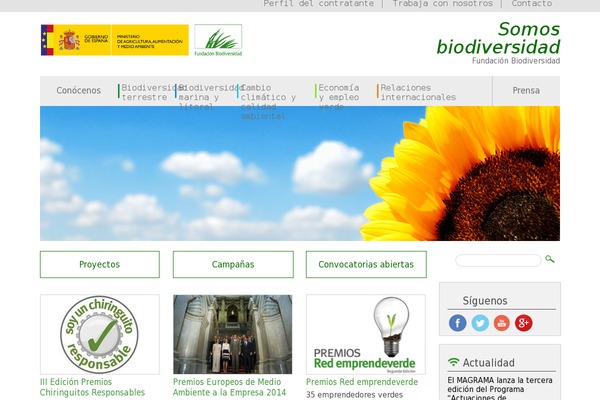The image size is (600, 400).
Task: Click the Actualidad feed wifi icon
Action: [x=453, y=362]
